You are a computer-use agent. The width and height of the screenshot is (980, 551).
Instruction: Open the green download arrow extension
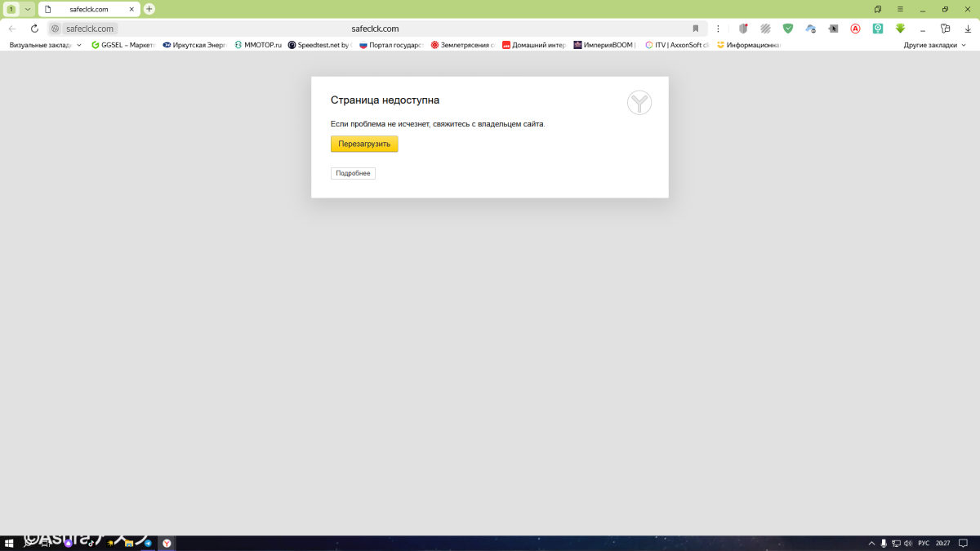click(900, 29)
